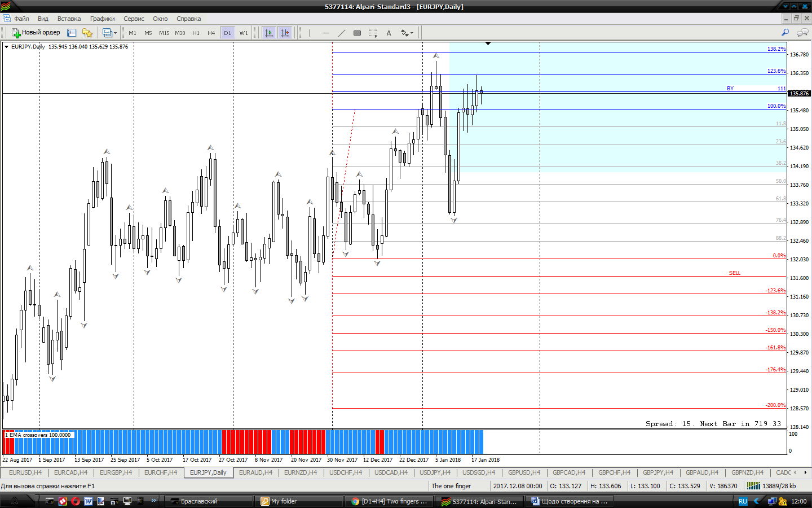The height and width of the screenshot is (508, 812).
Task: Click the 135.876 current price label
Action: [799, 93]
